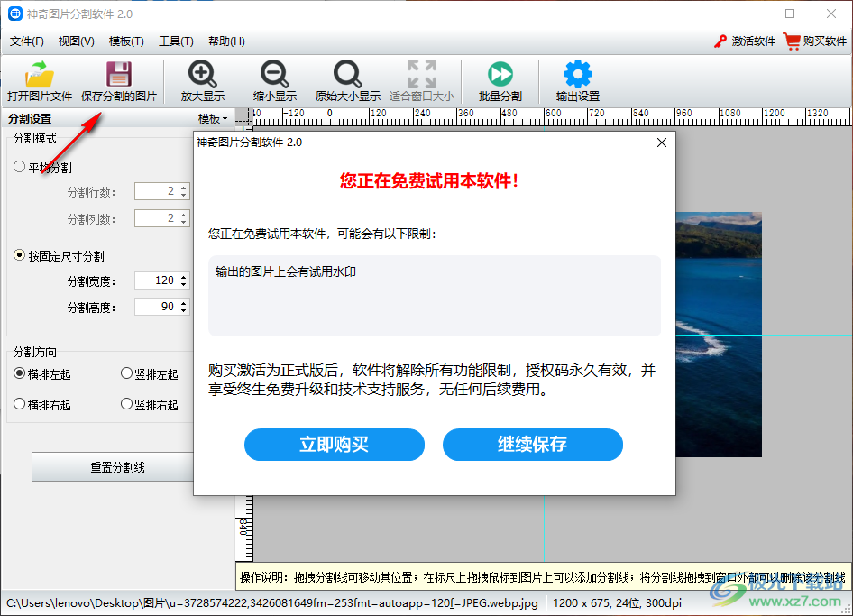Open the 文件(F) menu
The image size is (853, 616).
(x=27, y=41)
